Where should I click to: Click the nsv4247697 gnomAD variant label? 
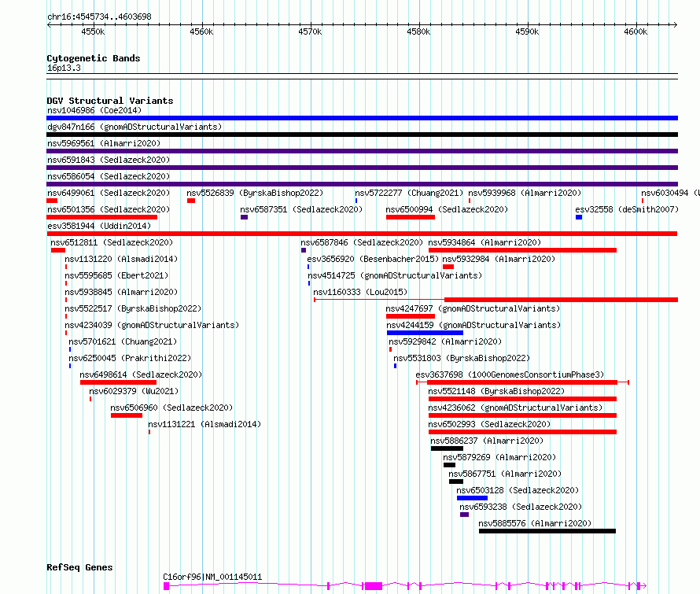click(x=473, y=308)
